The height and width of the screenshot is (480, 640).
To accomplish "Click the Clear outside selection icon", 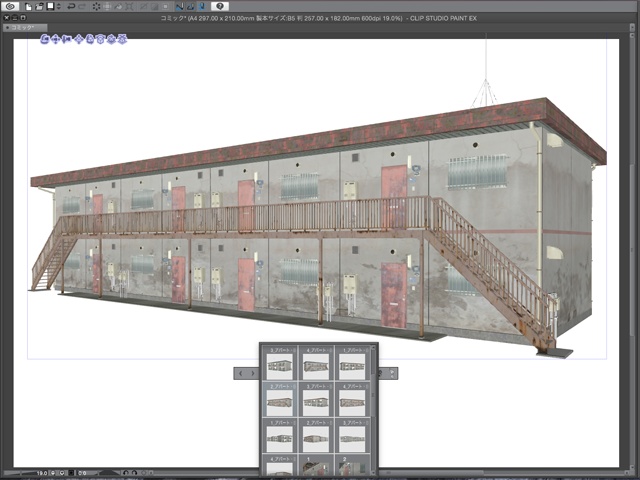I will [107, 7].
